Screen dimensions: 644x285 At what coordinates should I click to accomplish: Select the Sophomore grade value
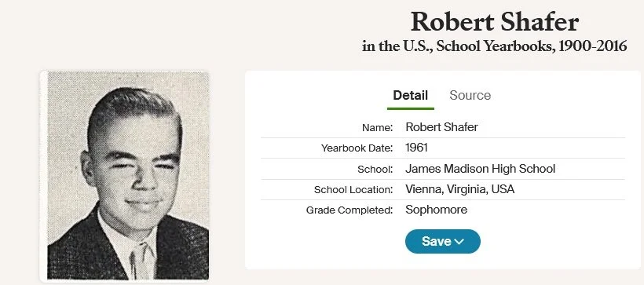tap(436, 210)
